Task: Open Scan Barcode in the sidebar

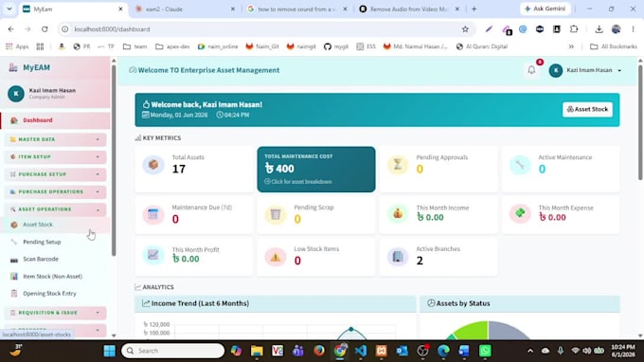Action: tap(55, 259)
